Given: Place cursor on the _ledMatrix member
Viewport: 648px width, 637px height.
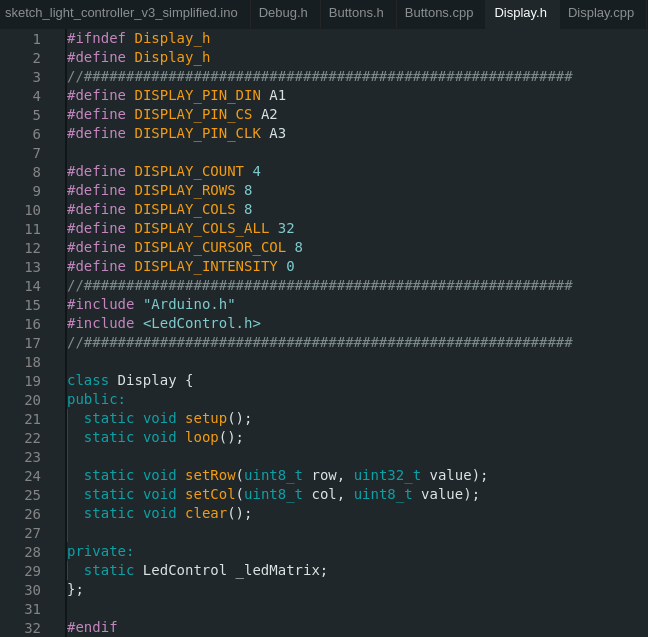Looking at the screenshot, I should coord(280,570).
